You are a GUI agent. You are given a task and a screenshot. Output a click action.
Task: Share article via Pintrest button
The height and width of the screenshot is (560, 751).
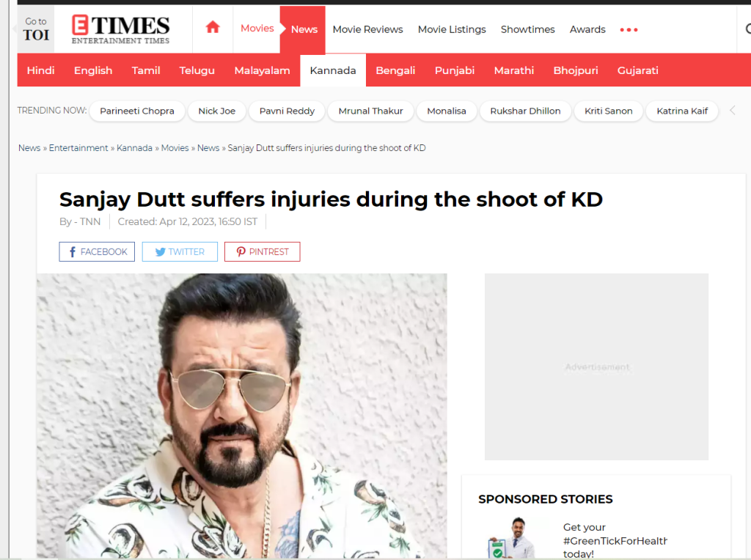coord(262,251)
